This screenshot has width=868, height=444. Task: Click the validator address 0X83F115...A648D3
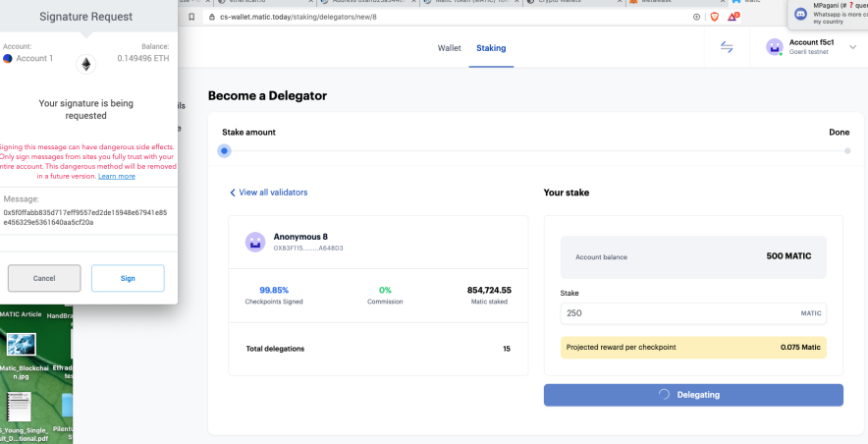308,248
